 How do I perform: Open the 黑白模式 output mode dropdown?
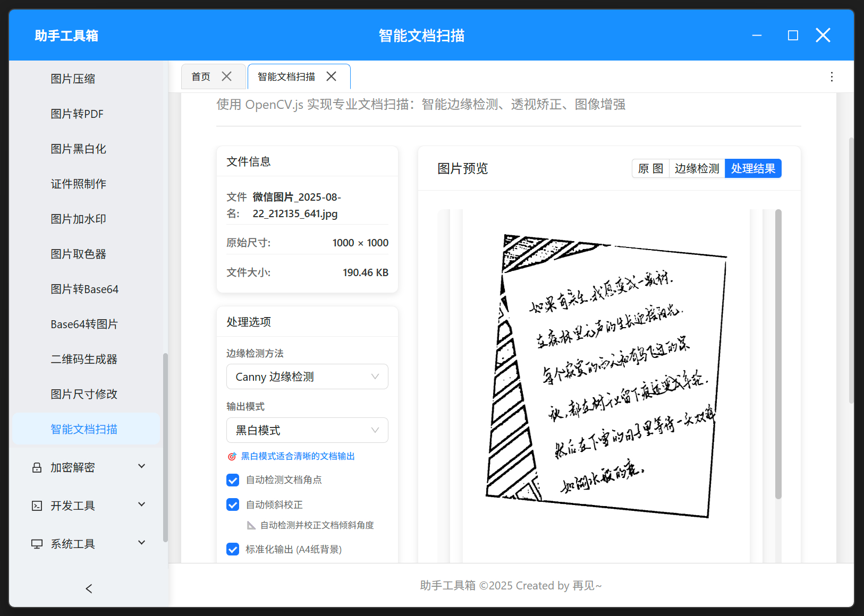pos(307,430)
